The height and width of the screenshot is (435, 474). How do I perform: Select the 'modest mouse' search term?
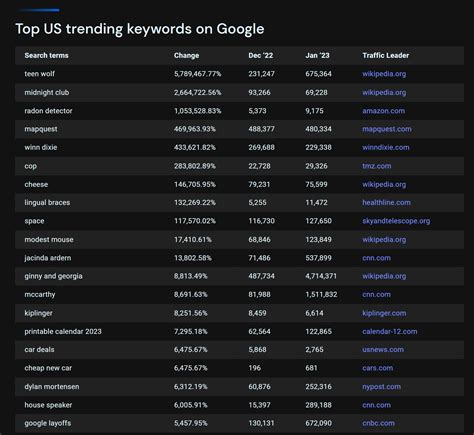tap(49, 240)
